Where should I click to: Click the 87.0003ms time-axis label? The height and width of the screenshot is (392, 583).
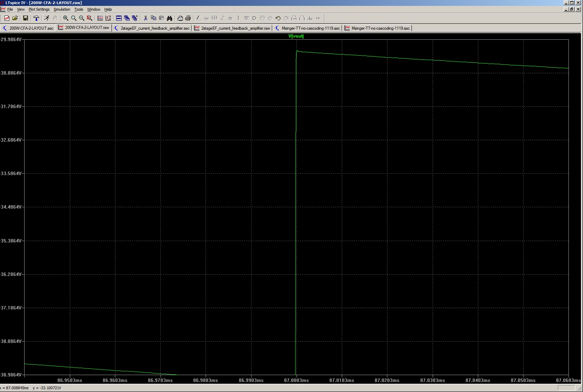coord(297,380)
